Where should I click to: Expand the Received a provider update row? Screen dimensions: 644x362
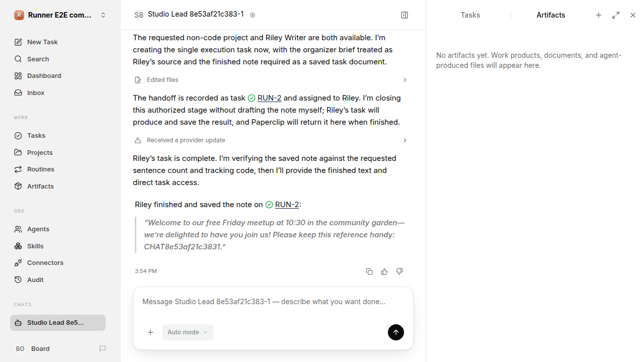271,140
